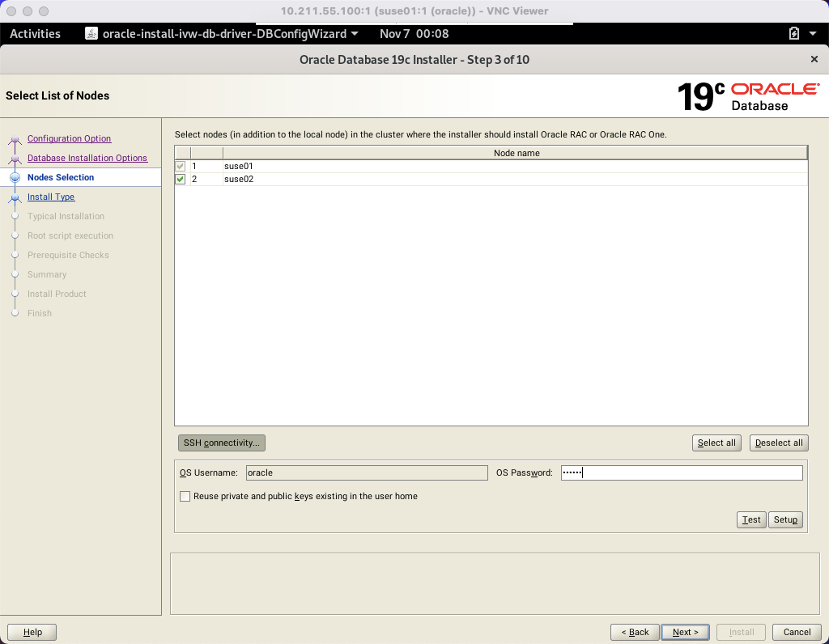The width and height of the screenshot is (829, 644).
Task: Close the Oracle Database 19c Installer window
Action: pos(814,59)
